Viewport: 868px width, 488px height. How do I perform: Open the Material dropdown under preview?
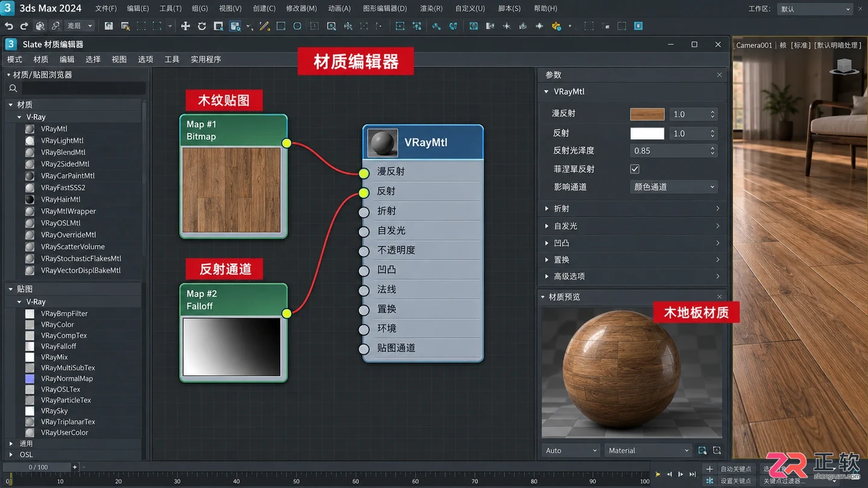coord(648,451)
